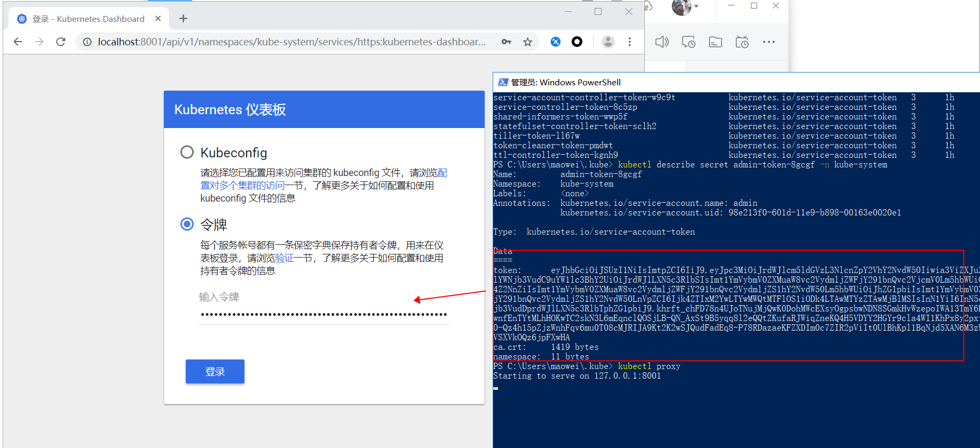980x448 pixels.
Task: Open the blue circular Chrome extension icon
Action: click(556, 42)
